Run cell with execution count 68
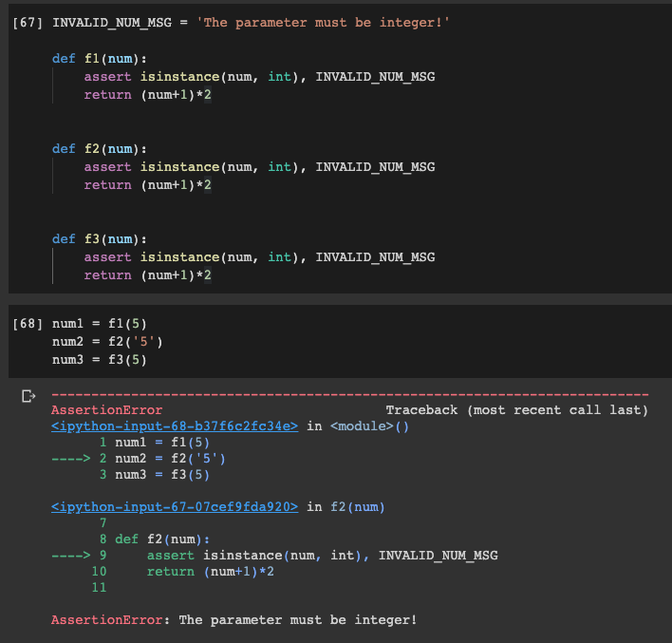This screenshot has width=672, height=643. (28, 324)
